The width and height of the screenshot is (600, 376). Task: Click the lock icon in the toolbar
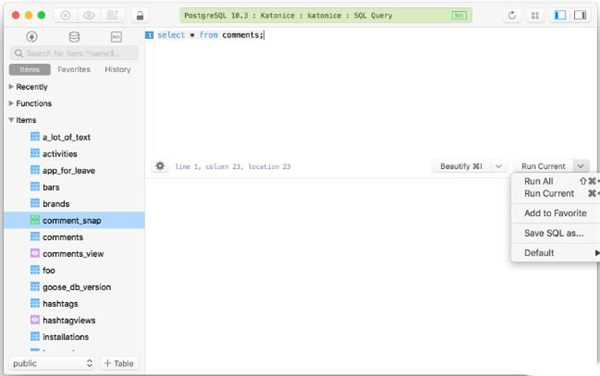point(140,15)
